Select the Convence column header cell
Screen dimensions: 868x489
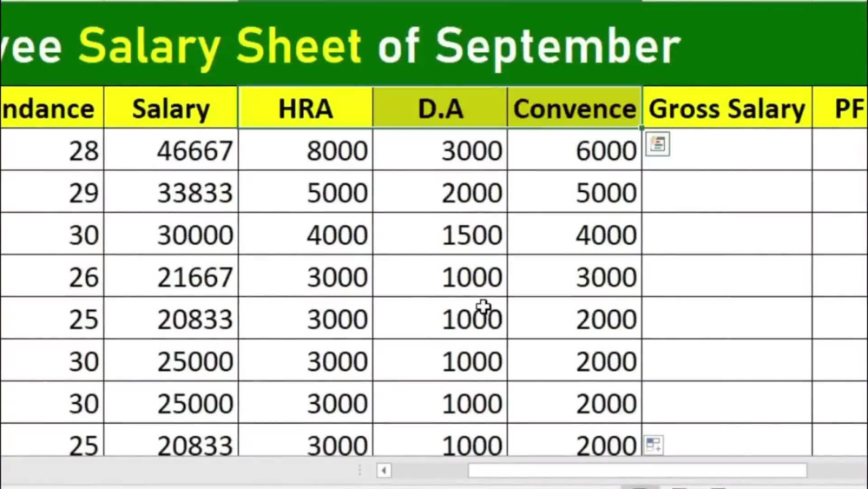(x=575, y=108)
